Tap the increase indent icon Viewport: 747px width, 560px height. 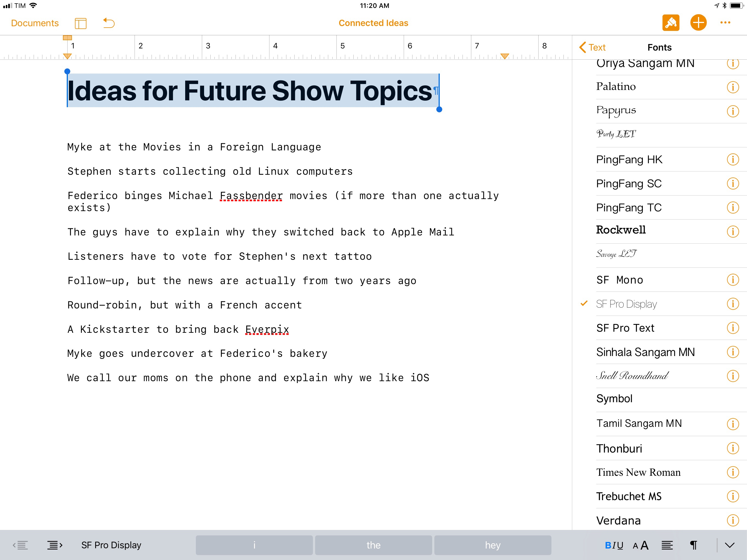point(55,545)
